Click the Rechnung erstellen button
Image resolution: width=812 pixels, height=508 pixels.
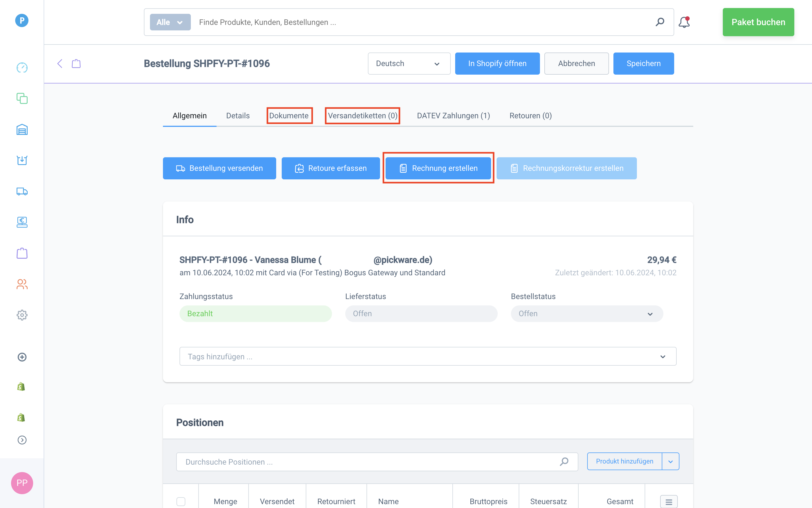[438, 168]
